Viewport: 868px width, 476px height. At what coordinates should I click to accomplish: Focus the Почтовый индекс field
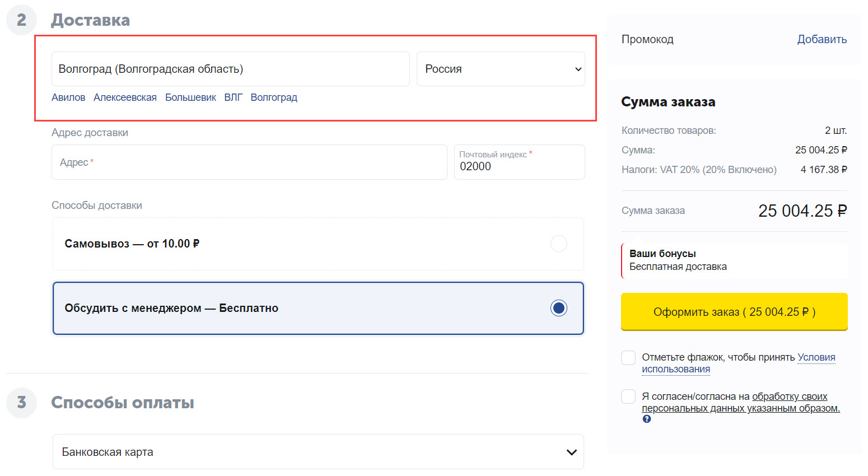[x=519, y=166]
